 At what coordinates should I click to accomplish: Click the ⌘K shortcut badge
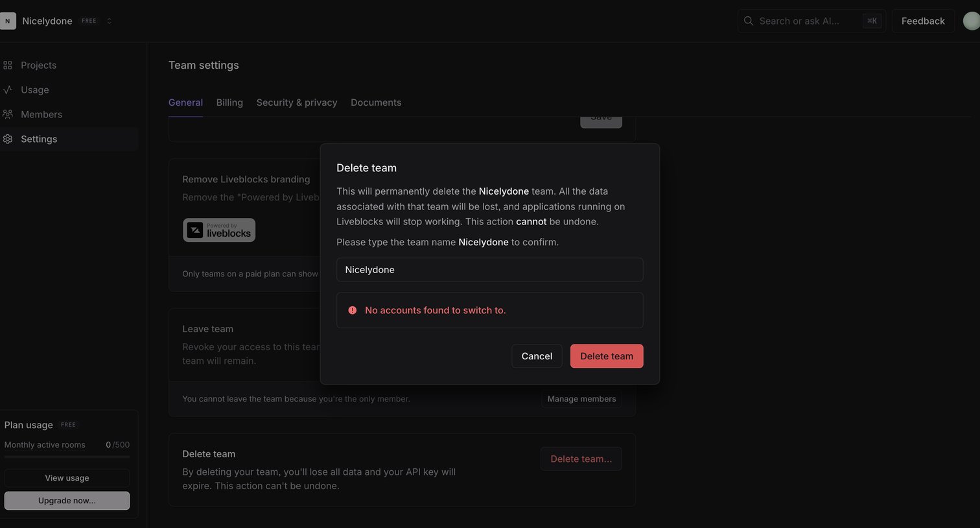[x=872, y=21]
